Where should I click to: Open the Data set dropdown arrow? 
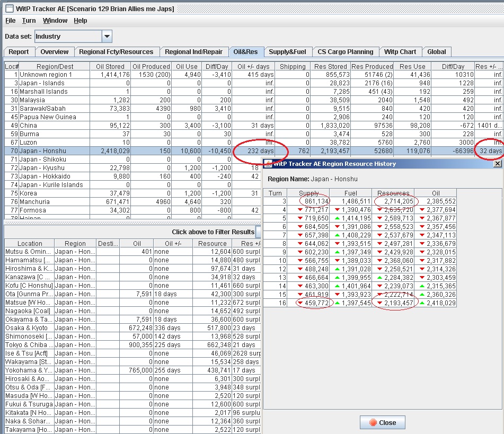107,37
